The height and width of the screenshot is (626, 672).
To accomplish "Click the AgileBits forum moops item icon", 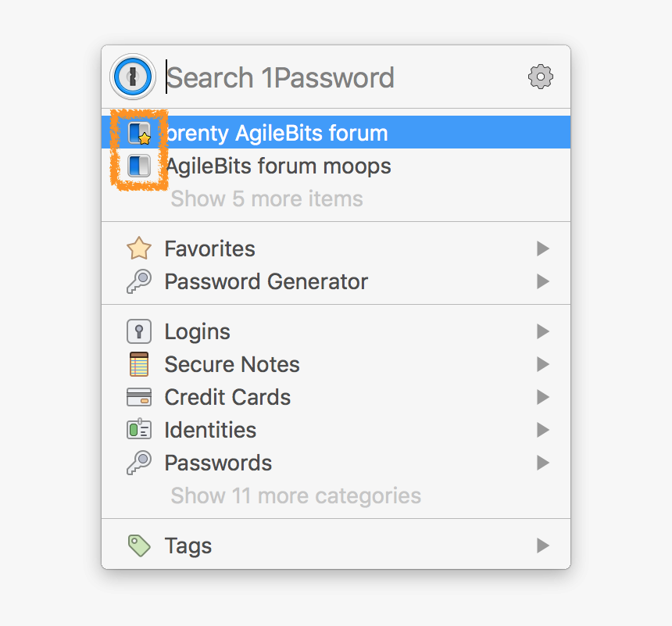I will coord(139,166).
